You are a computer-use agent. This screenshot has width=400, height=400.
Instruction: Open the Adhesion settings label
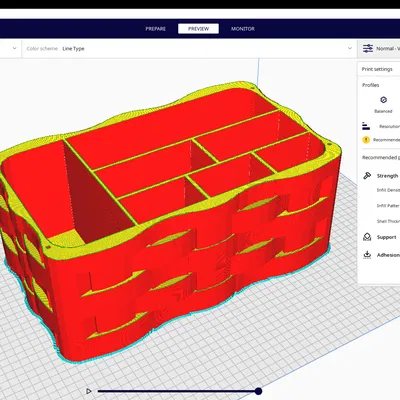point(388,255)
